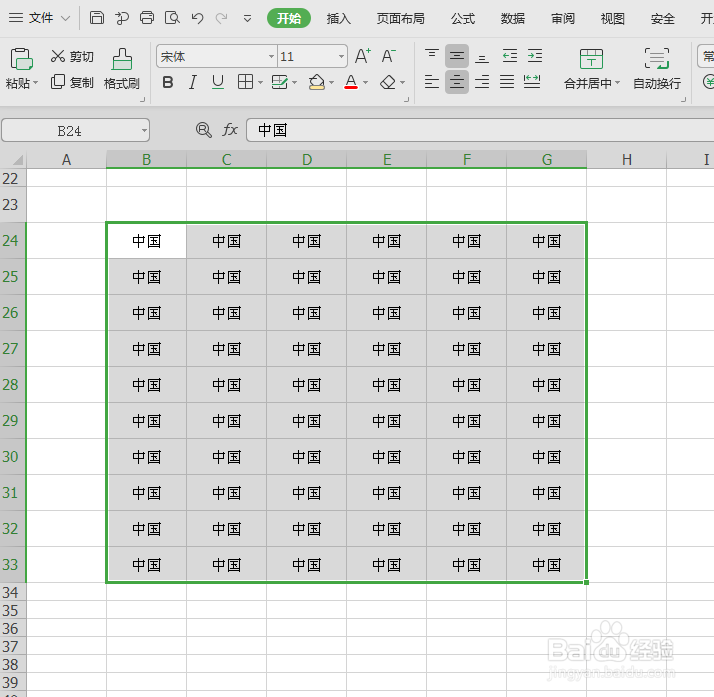Decrease font size with A- icon
714x697 pixels.
point(388,56)
